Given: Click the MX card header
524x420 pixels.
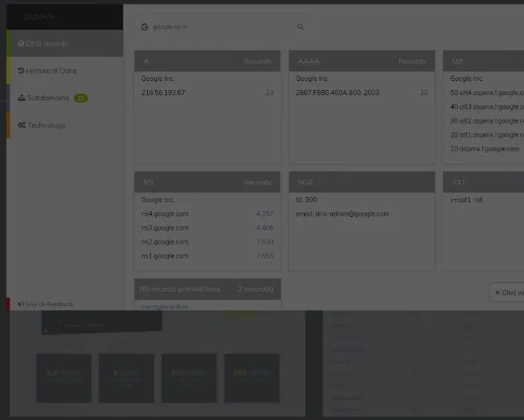Looking at the screenshot, I should pos(483,61).
